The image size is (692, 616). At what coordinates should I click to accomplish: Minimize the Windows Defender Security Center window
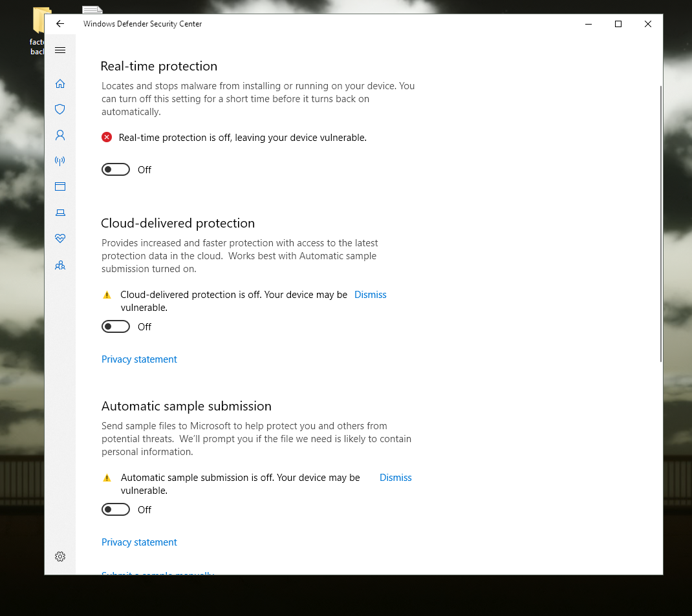[589, 24]
